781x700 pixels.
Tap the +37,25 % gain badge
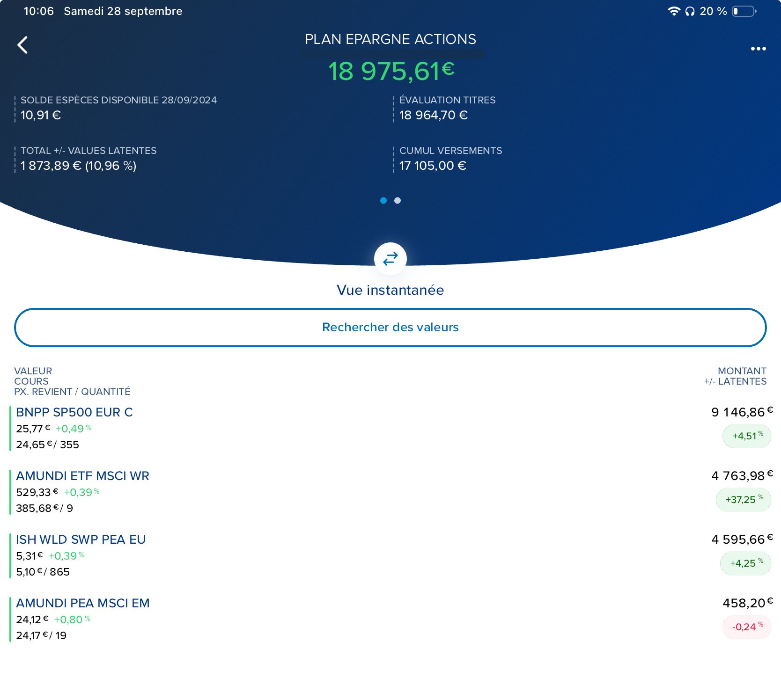tap(744, 500)
